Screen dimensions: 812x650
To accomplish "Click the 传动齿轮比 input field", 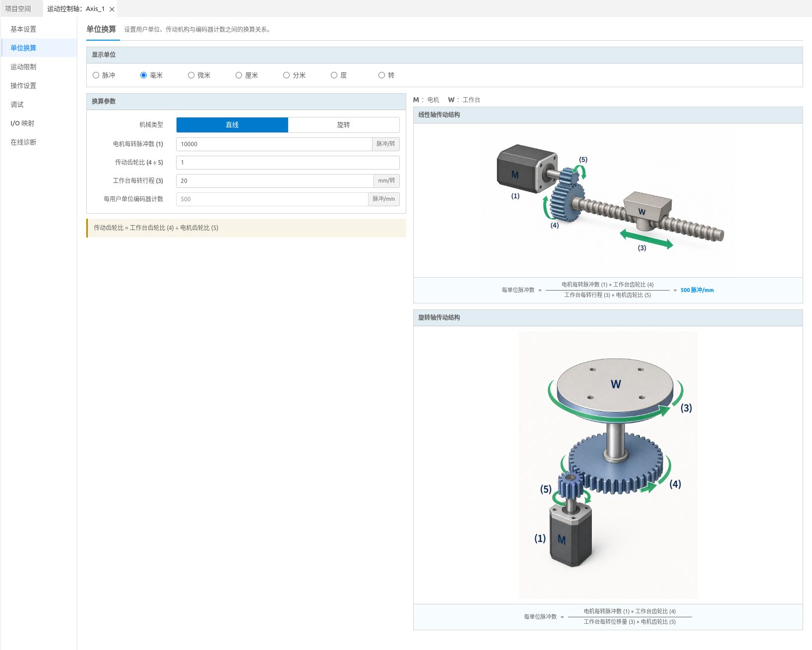I will point(288,163).
